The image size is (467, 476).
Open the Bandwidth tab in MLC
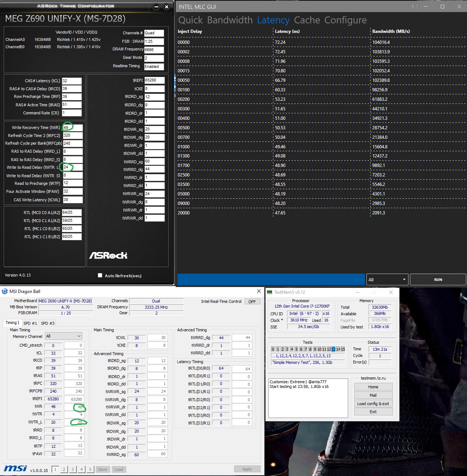coord(230,20)
